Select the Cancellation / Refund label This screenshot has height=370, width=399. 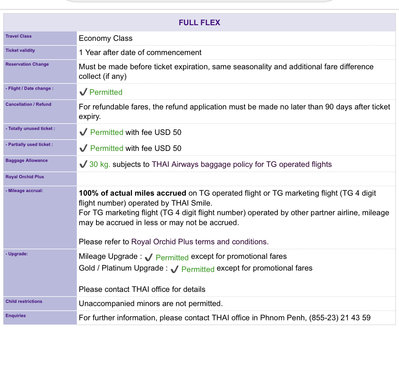click(x=29, y=104)
